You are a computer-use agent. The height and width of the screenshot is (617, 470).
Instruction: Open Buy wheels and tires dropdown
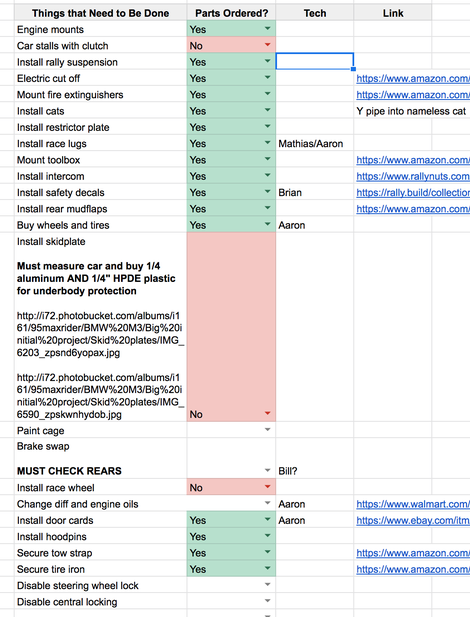(x=268, y=224)
